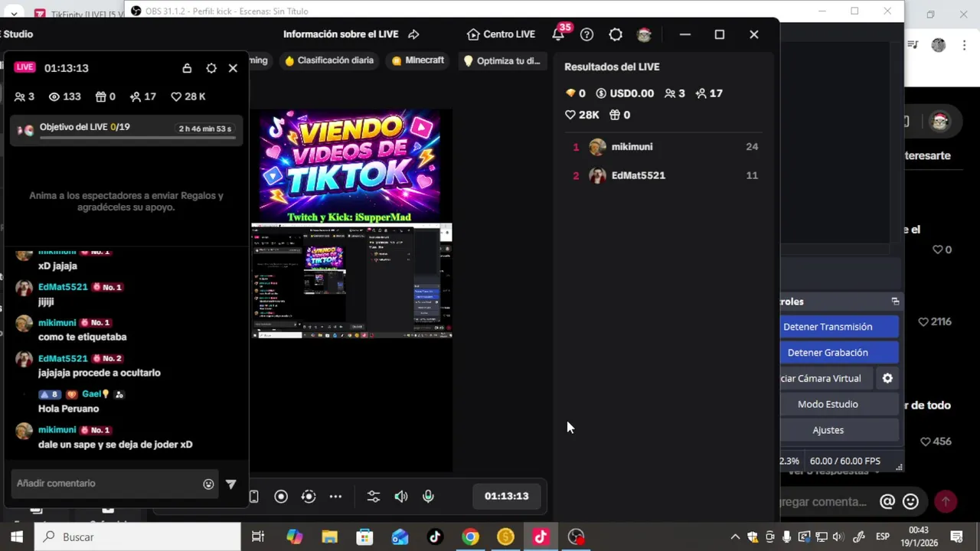Enable Modo Estudio in OBS
Screen dimensions: 980x551
839,404
